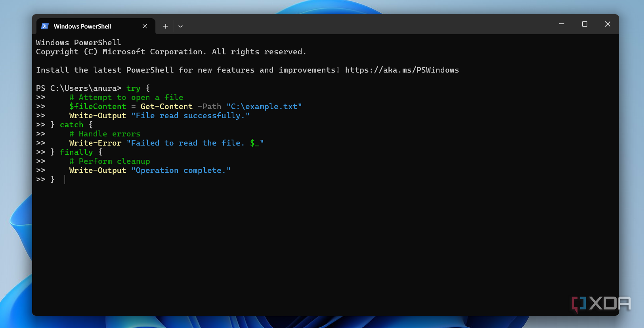Image resolution: width=644 pixels, height=328 pixels.
Task: Open a new tab with plus button
Action: tap(166, 26)
